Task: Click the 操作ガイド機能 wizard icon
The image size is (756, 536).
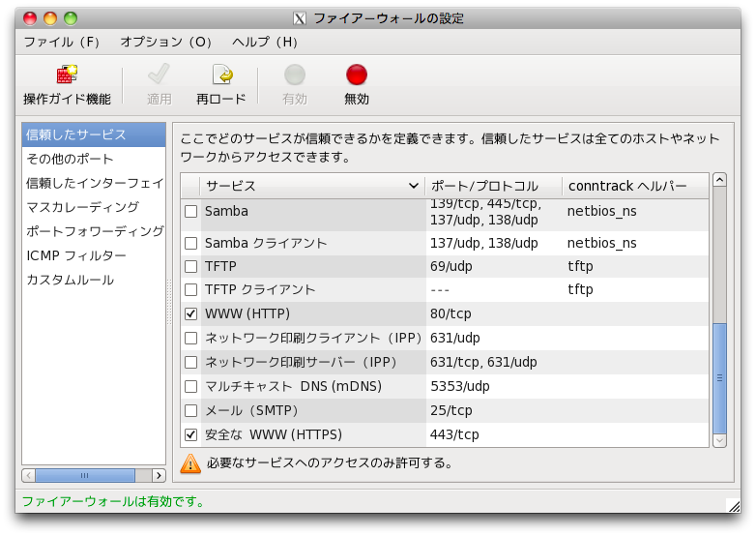Action: (x=67, y=75)
